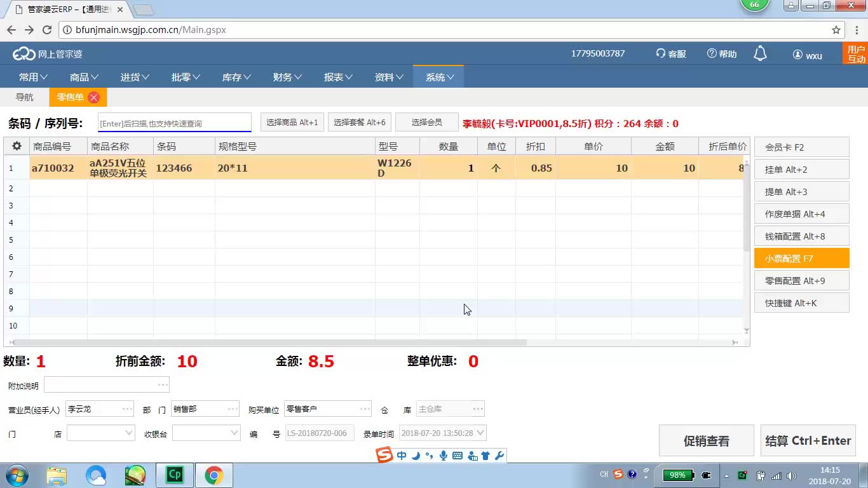Reload the page with refresh icon

[46, 30]
